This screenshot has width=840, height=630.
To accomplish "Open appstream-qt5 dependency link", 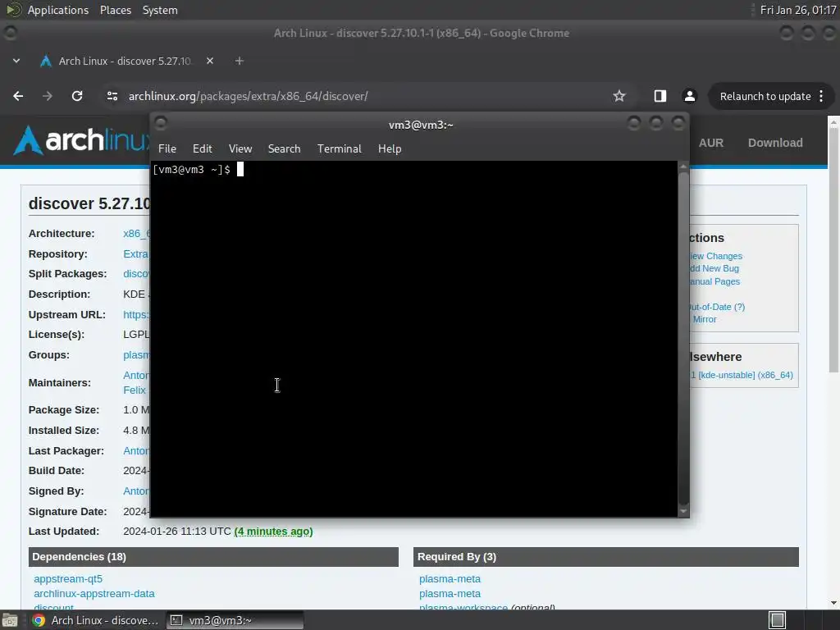I will (68, 579).
